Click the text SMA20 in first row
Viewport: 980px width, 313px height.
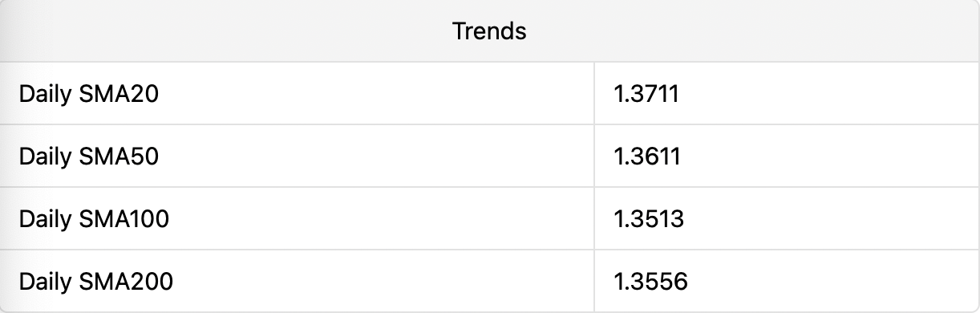[119, 94]
